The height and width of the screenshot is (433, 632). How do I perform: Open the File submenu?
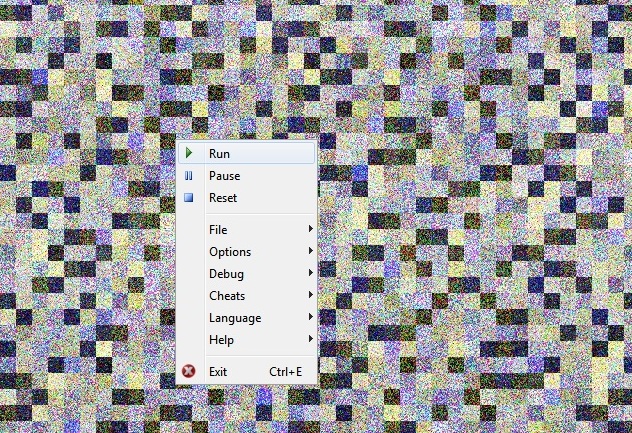click(x=246, y=229)
